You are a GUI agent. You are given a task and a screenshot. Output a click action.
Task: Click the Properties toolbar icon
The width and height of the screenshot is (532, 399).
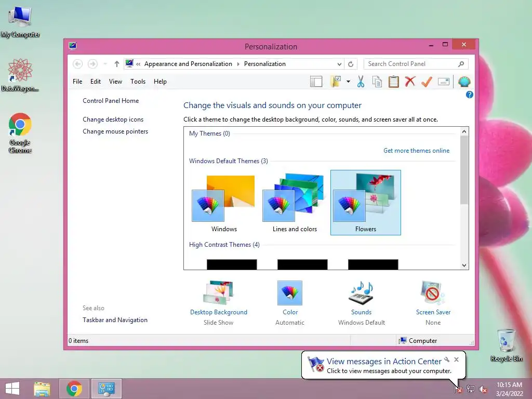point(444,82)
